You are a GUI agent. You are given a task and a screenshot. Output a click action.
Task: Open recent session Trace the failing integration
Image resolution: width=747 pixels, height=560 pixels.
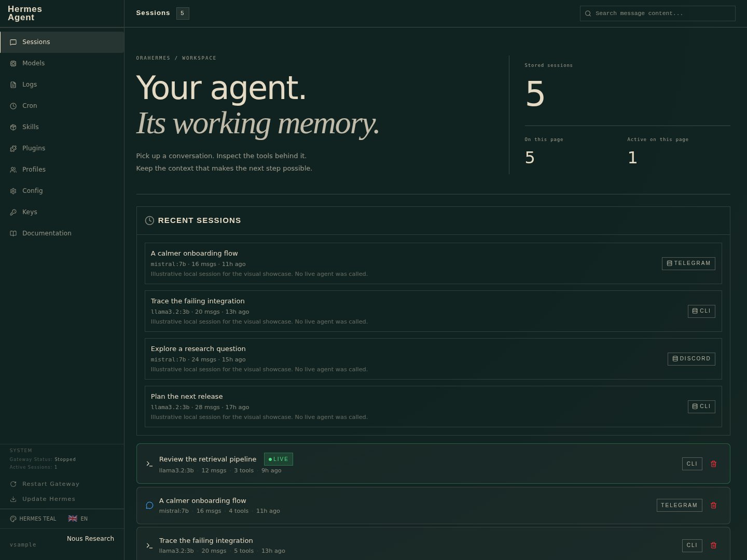433,311
